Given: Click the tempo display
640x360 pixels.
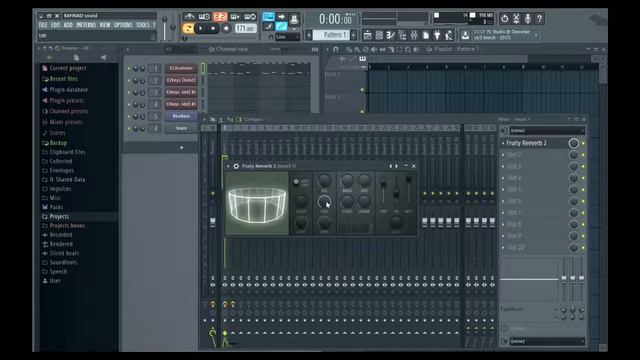Looking at the screenshot, I should 246,29.
